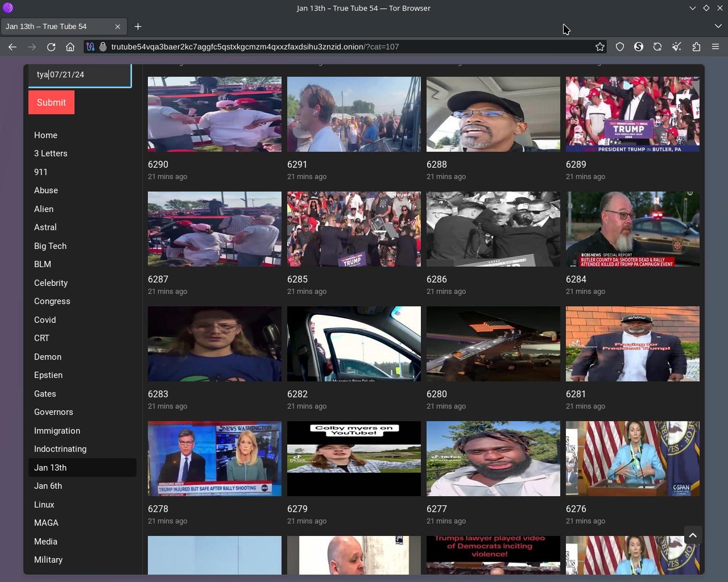728x582 pixels.
Task: Open CBS News video thumbnail 6284
Action: point(632,229)
